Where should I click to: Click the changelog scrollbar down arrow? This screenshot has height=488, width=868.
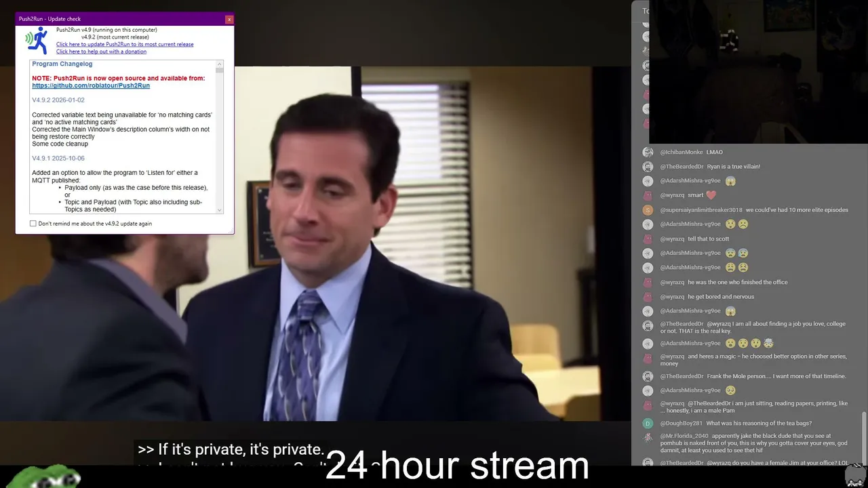pyautogui.click(x=219, y=210)
